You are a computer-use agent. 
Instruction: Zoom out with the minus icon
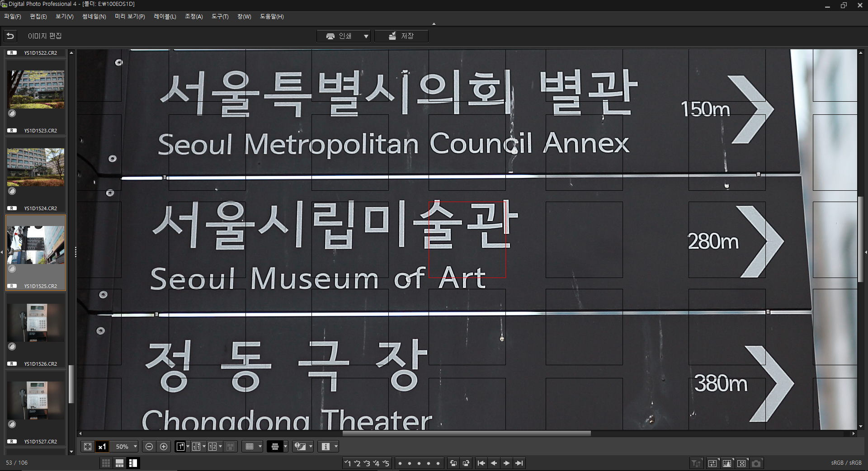coord(149,447)
